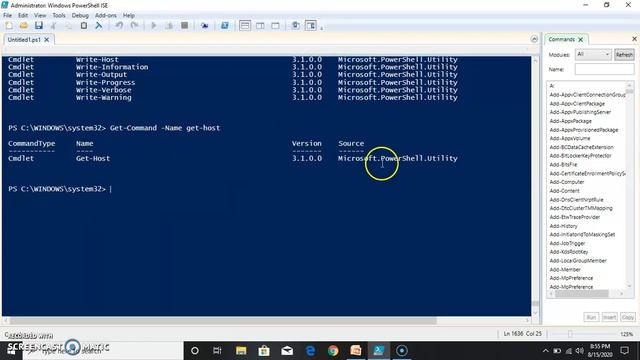Start PowerShell.exe in separate window icon
Image resolution: width=640 pixels, height=360 pixels.
pyautogui.click(x=224, y=26)
